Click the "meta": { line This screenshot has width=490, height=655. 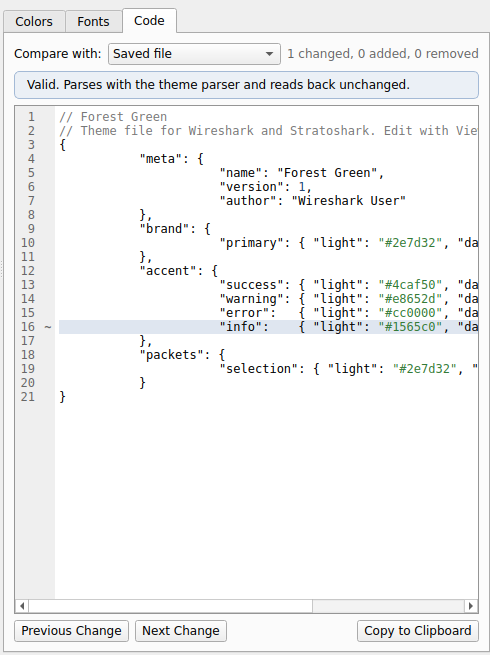tap(171, 159)
